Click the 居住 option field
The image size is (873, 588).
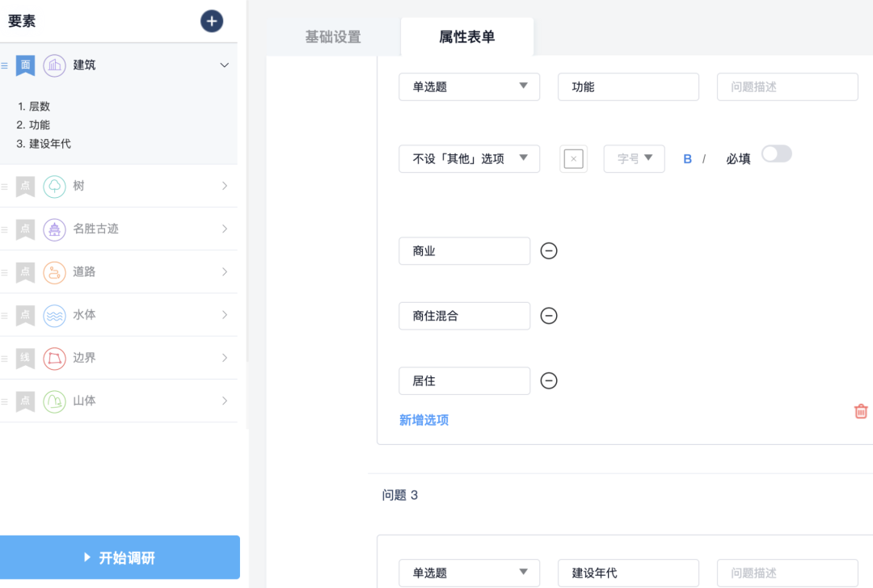[464, 380]
